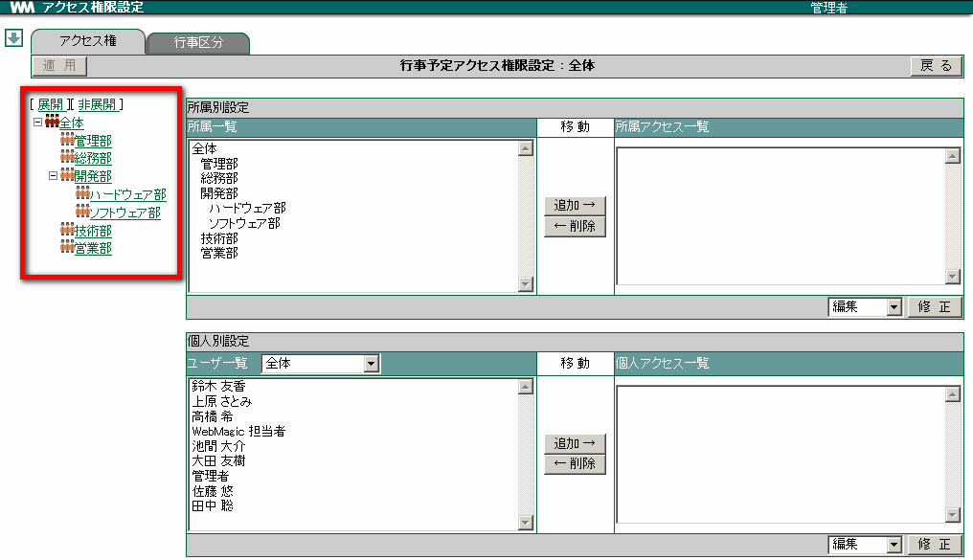The height and width of the screenshot is (560, 973).
Task: Click ← 削除 in 個人別設定
Action: click(575, 463)
